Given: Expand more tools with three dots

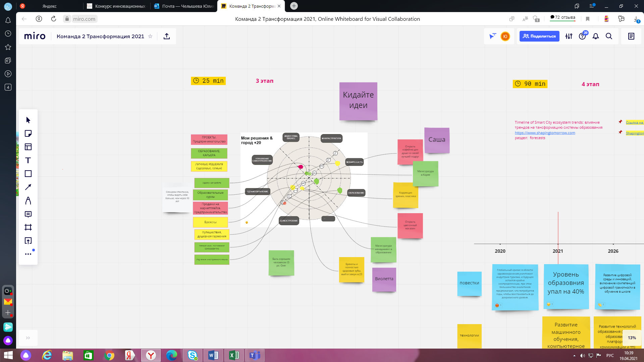Looking at the screenshot, I should 28,254.
